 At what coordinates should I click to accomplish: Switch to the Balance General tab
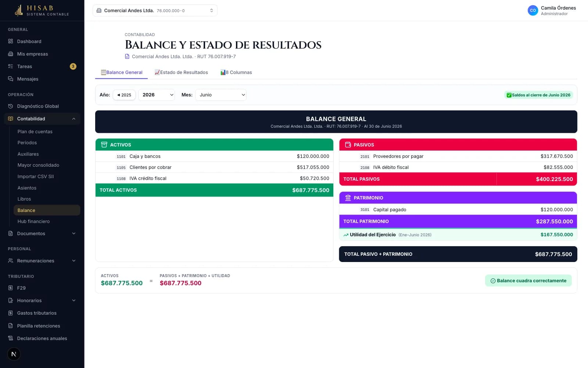coord(122,72)
